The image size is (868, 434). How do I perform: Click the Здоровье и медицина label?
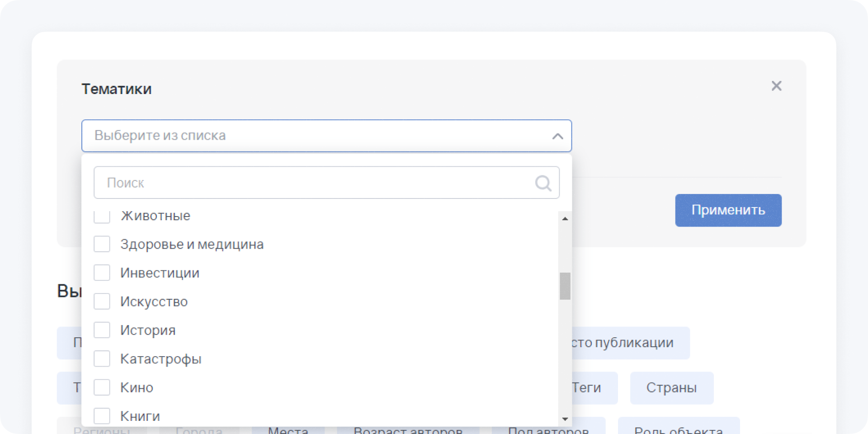point(192,245)
